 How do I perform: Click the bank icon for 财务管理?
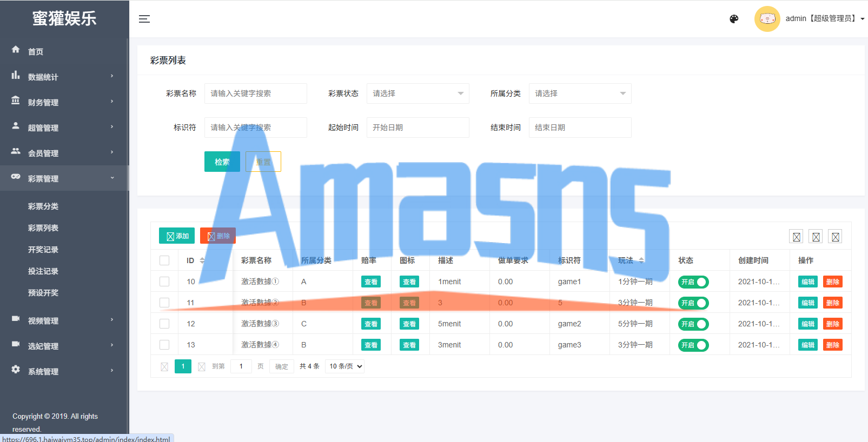(16, 101)
